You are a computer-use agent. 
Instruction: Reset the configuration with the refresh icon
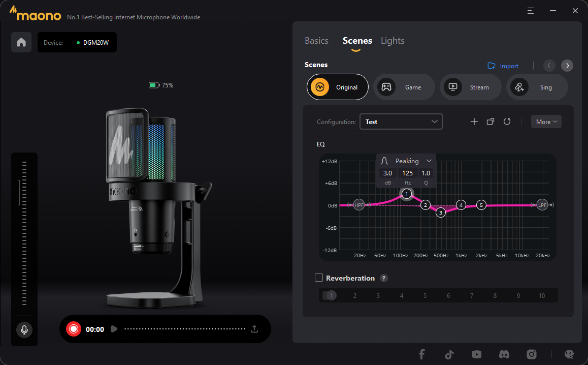(x=507, y=121)
